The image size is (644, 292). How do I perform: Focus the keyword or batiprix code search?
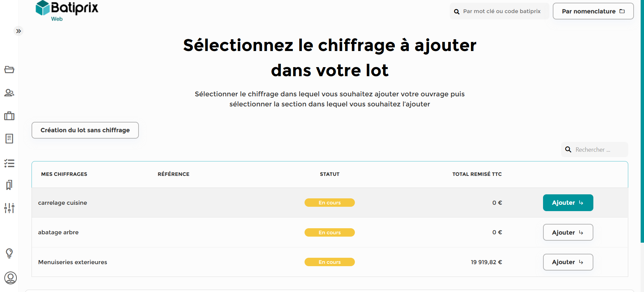(499, 11)
